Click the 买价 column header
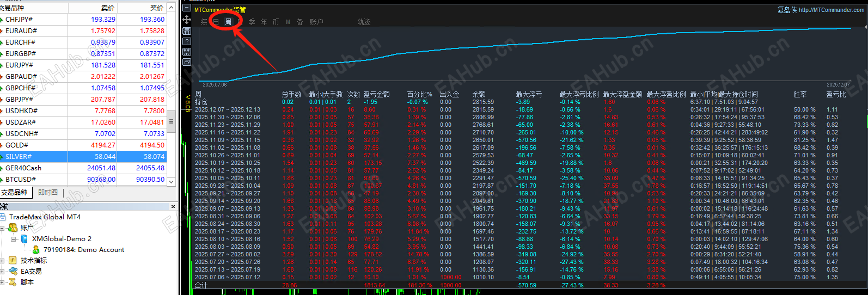Viewport: 868px width, 295px height. click(x=142, y=8)
